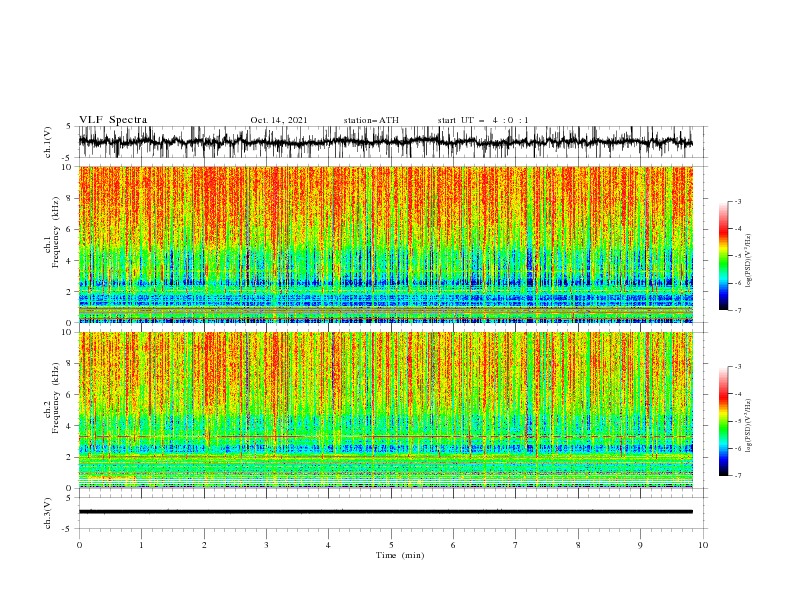Viewport: 792px width, 612px height.
Task: Click the color bar beside the ch.2 spectrogram
Action: pos(724,421)
